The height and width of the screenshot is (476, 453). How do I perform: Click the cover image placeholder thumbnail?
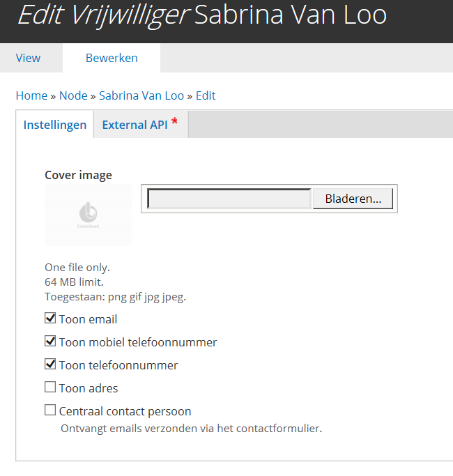89,215
